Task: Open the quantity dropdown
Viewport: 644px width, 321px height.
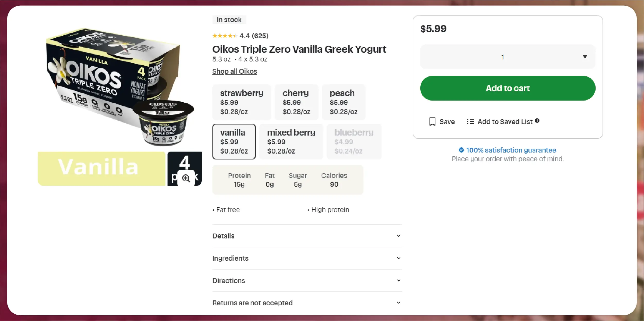Action: [508, 57]
